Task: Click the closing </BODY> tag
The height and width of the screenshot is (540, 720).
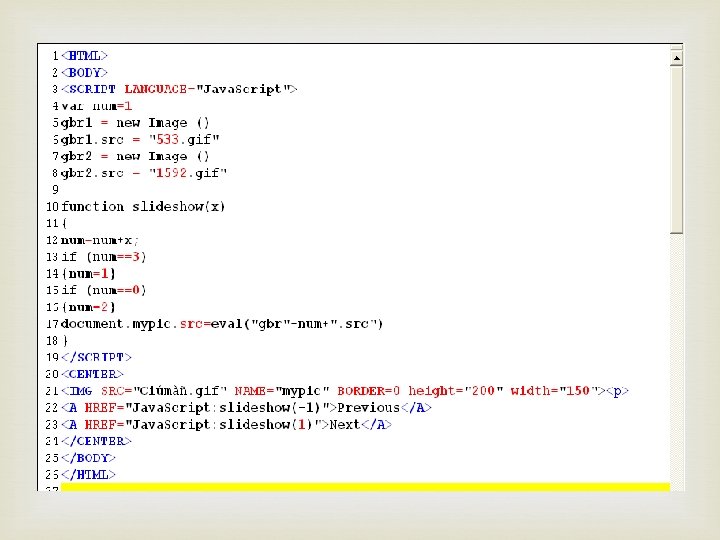Action: tap(88, 458)
